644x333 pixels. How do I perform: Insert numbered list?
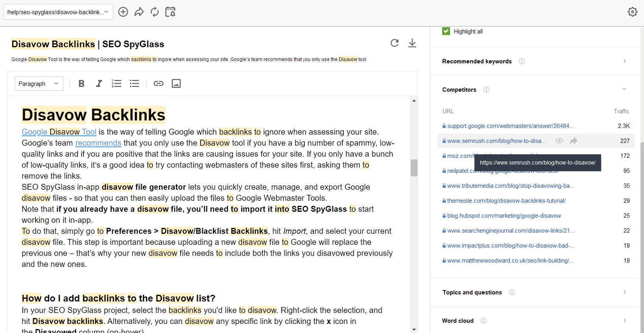tap(116, 83)
